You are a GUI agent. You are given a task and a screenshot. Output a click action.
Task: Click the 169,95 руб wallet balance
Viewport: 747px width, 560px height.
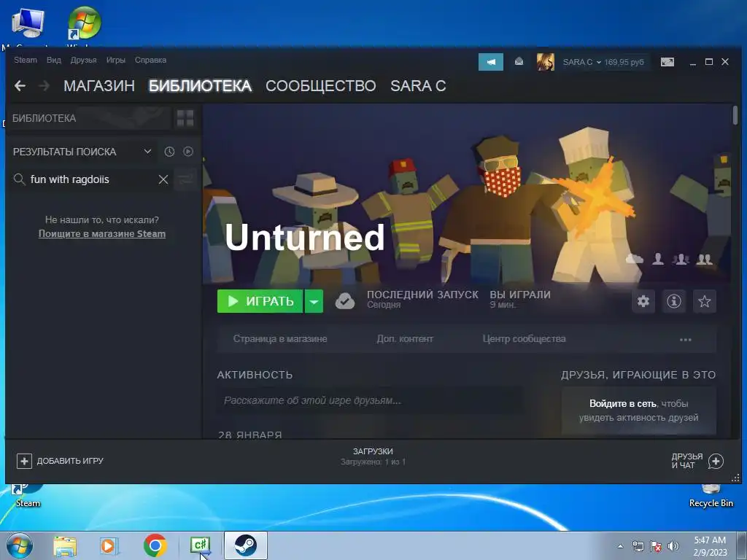tap(624, 63)
